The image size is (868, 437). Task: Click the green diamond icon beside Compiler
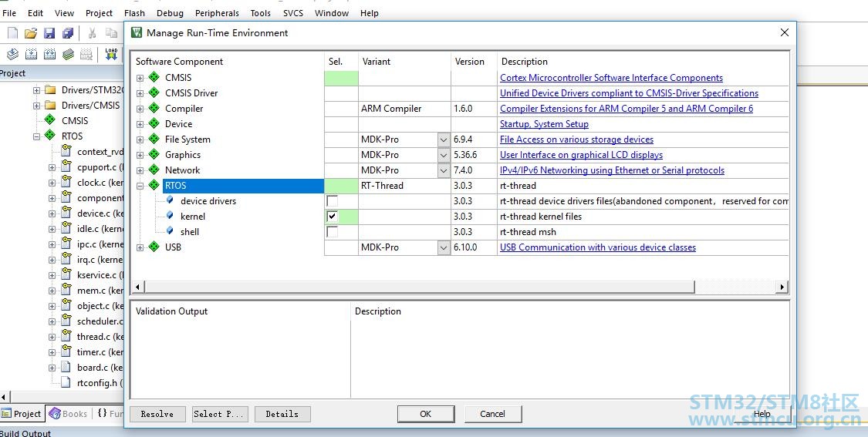coord(154,109)
